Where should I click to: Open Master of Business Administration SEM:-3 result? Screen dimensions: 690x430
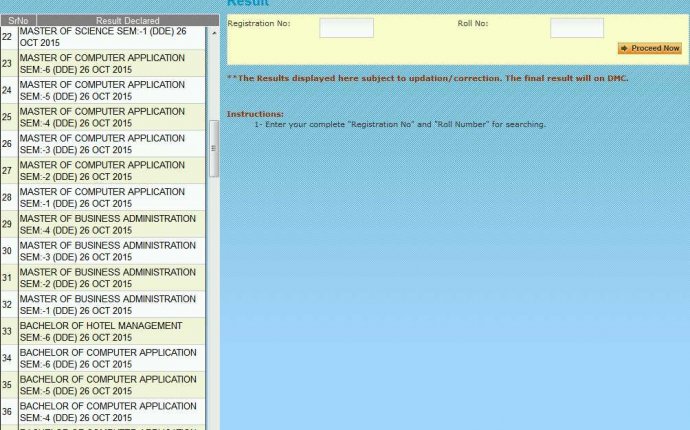tap(112, 251)
